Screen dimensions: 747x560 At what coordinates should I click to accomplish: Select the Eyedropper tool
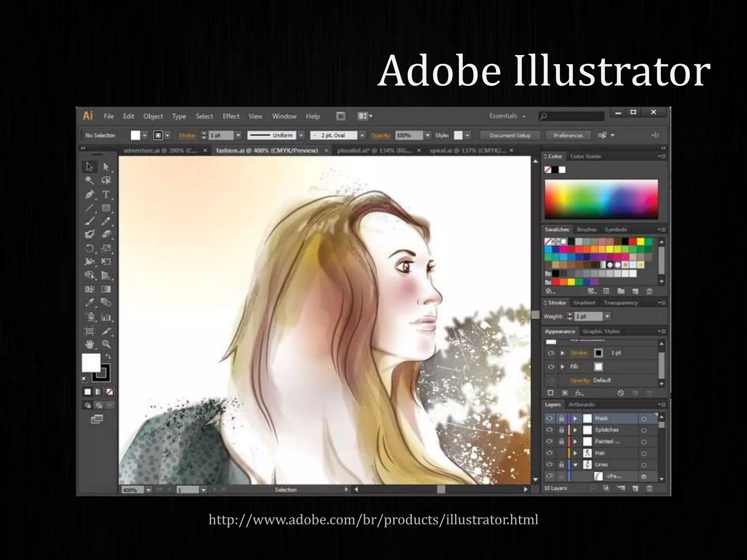tap(89, 303)
